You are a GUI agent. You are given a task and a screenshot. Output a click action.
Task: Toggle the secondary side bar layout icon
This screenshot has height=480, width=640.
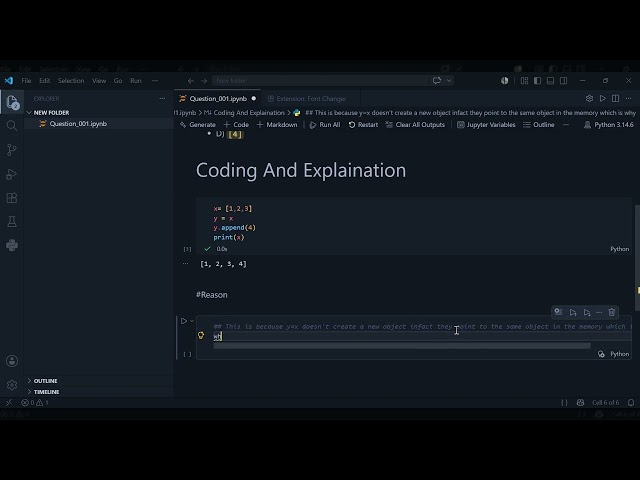click(564, 81)
